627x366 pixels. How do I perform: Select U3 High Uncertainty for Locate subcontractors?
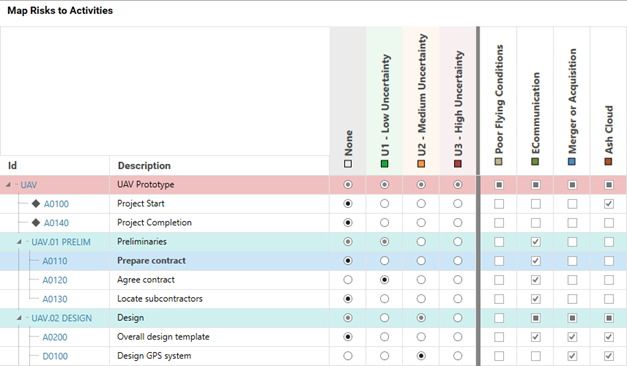pyautogui.click(x=458, y=299)
